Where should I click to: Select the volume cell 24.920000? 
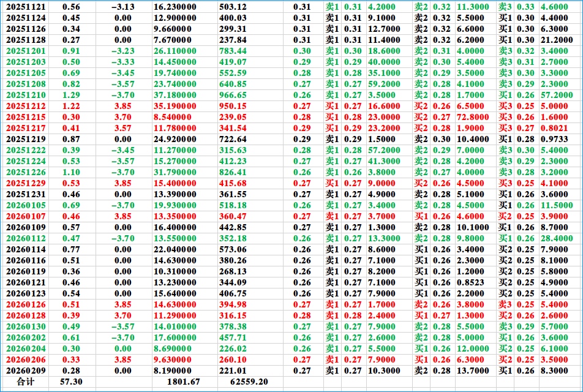[x=175, y=139]
